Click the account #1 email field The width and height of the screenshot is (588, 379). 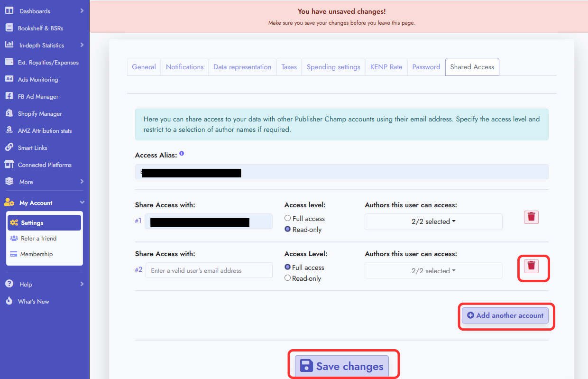point(209,222)
